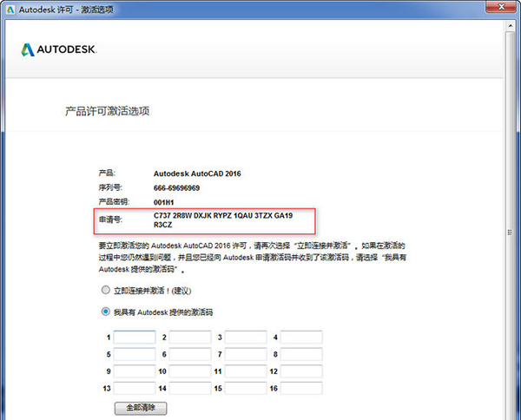Screen dimensions: 521x420
Task: Click the product key 001H1
Action: tap(163, 202)
